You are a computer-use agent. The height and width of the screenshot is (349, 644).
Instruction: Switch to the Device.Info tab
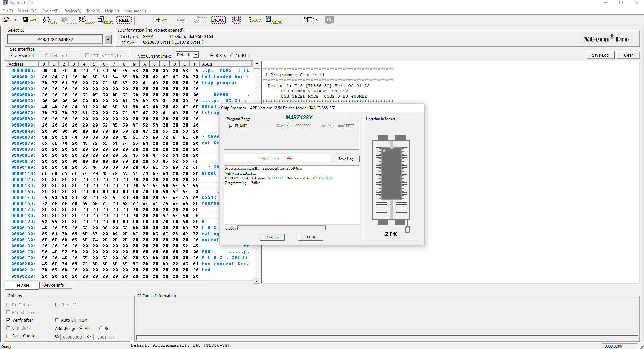coord(54,285)
